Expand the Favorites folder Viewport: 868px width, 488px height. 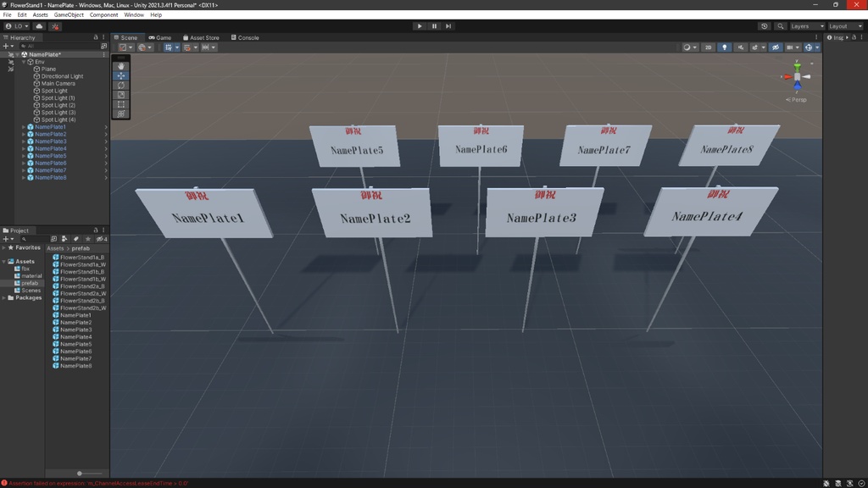4,248
